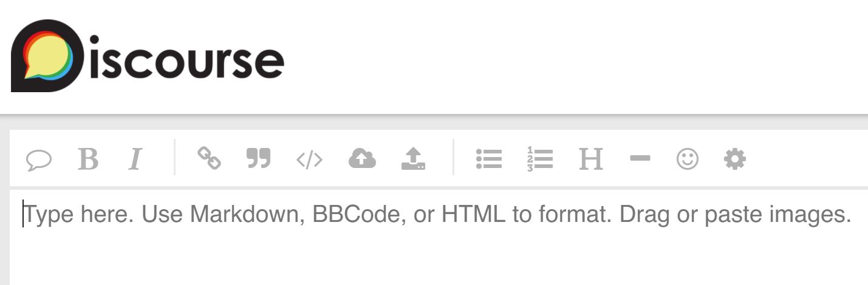Apply blockquote with the double-quote icon
The height and width of the screenshot is (285, 868).
tap(258, 159)
